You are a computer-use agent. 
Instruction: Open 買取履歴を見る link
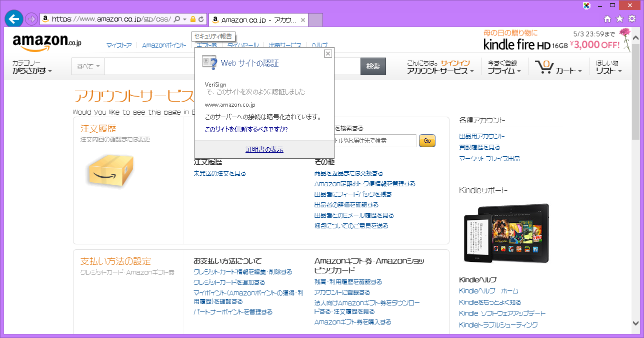coord(479,147)
